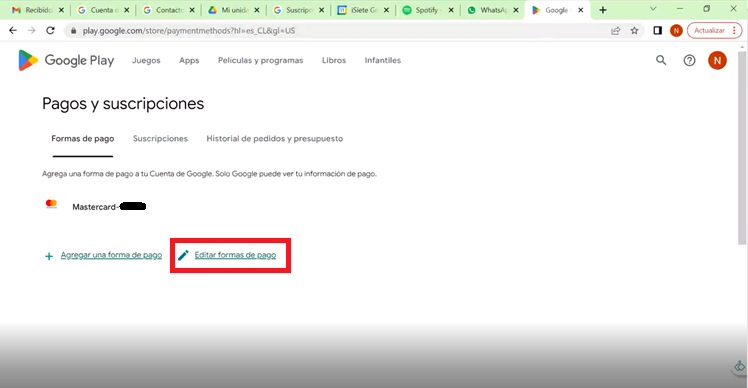This screenshot has height=388, width=748.
Task: Close the Mi unidad Drive tab
Action: tap(257, 10)
